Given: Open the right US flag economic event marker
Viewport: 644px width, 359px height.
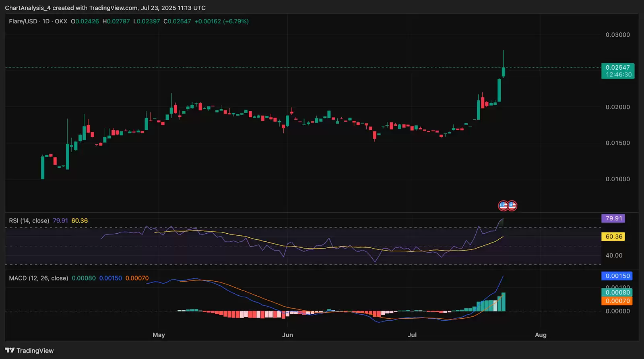Looking at the screenshot, I should coord(512,206).
